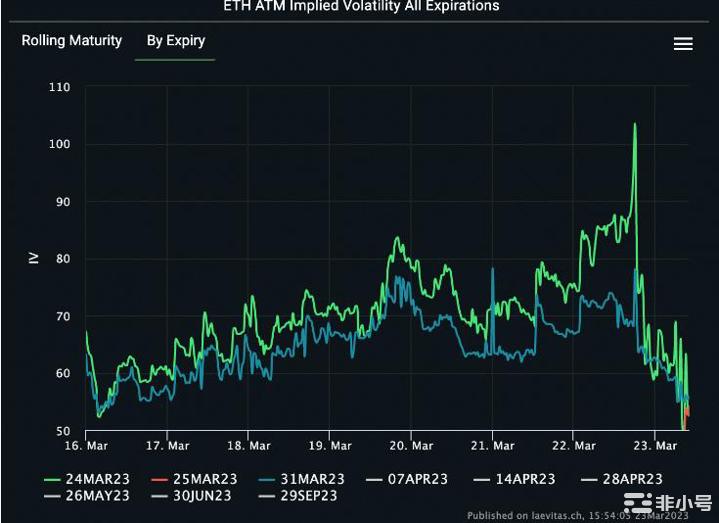Toggle the 24MAR23 series in legend
Viewport: 719px width, 523px height.
click(92, 479)
